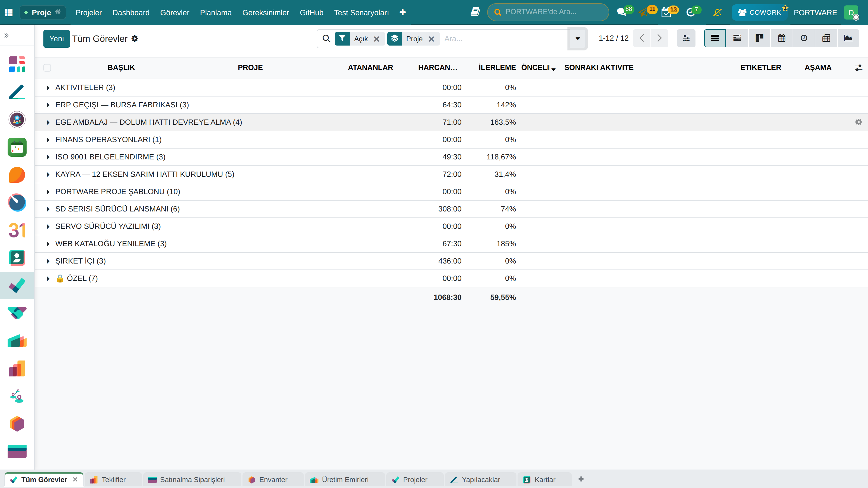This screenshot has height=488, width=868.
Task: Open the Contacts app in sidebar
Action: coord(17,258)
